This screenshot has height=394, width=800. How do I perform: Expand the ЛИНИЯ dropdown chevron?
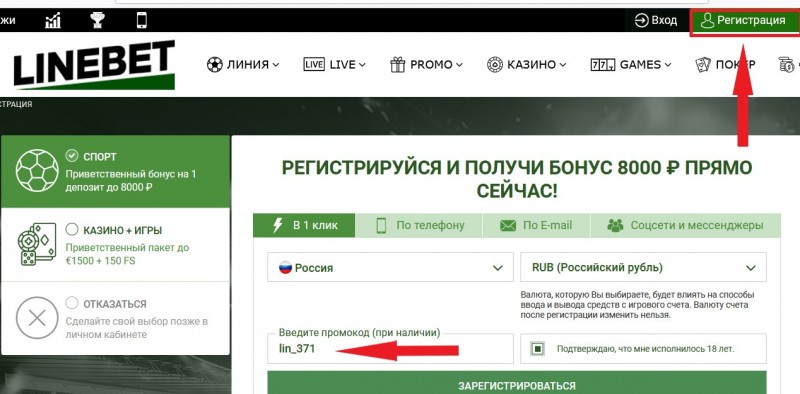(x=276, y=65)
